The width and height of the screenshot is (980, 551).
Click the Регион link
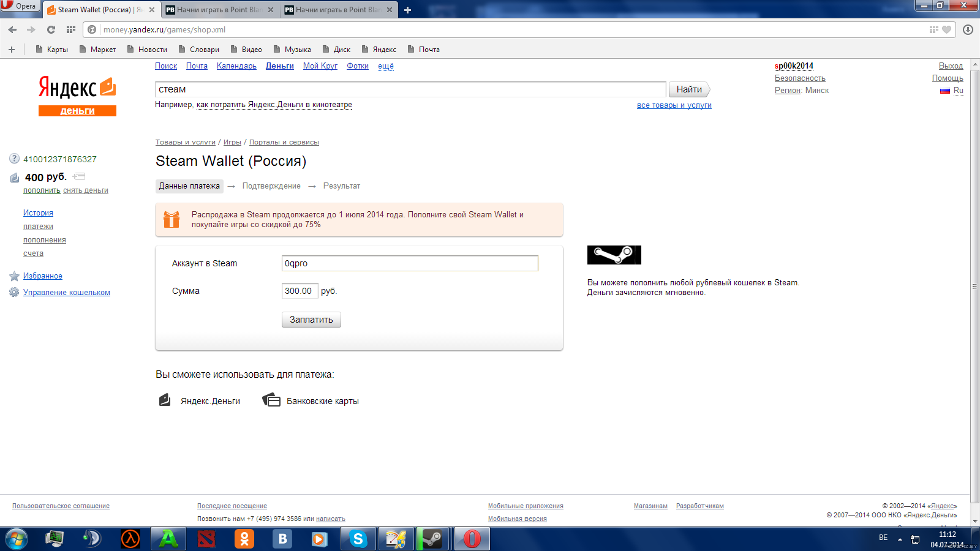788,91
